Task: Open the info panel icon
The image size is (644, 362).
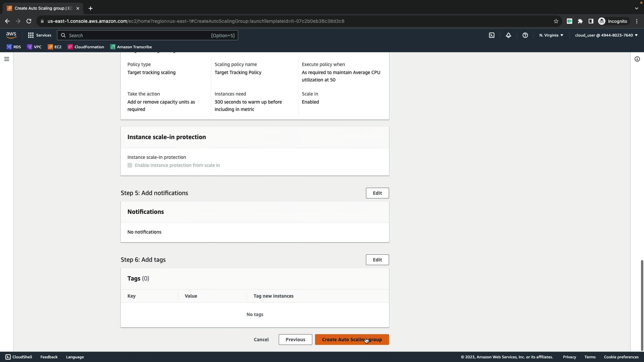Action: [x=637, y=59]
